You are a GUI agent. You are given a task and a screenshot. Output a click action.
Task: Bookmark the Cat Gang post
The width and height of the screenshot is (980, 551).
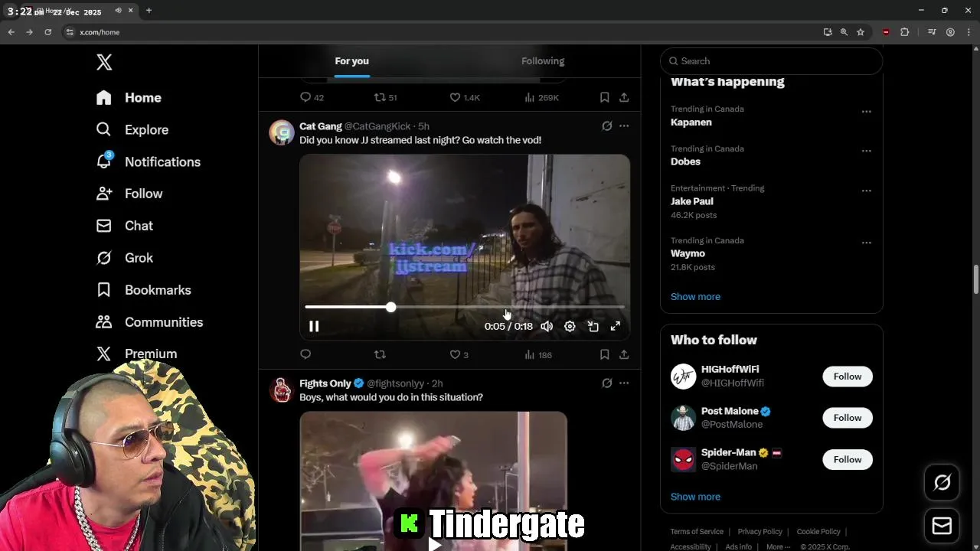(604, 354)
